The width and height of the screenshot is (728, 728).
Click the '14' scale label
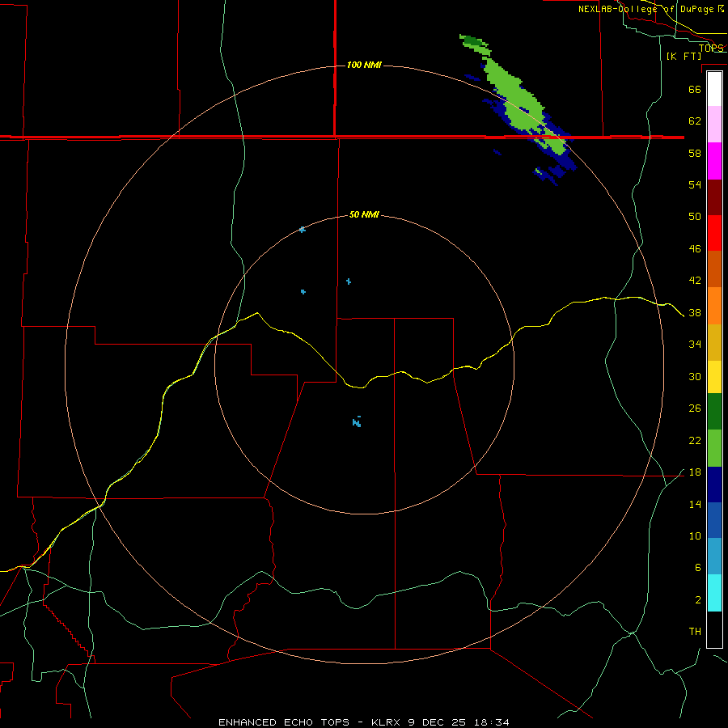click(695, 504)
